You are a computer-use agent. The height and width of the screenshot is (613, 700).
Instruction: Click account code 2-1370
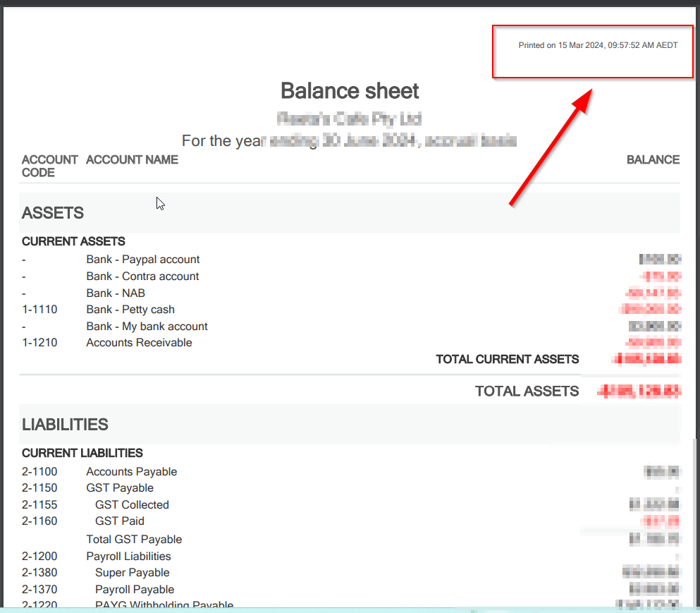click(x=39, y=589)
